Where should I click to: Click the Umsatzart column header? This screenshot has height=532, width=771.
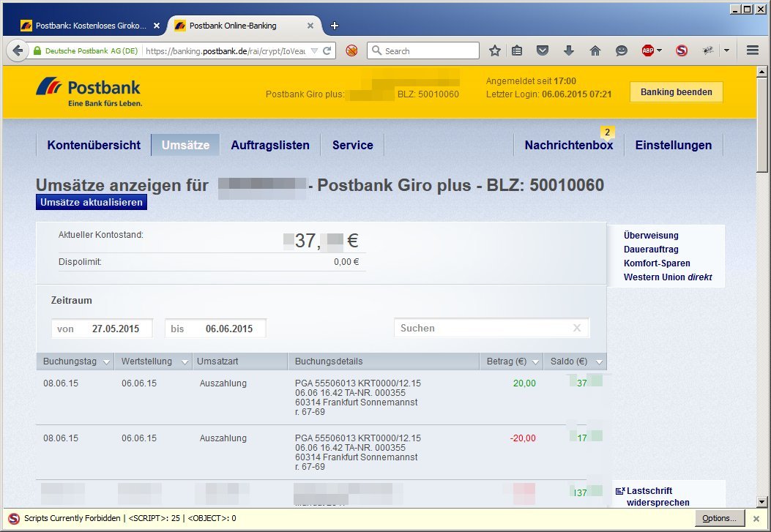(240, 361)
